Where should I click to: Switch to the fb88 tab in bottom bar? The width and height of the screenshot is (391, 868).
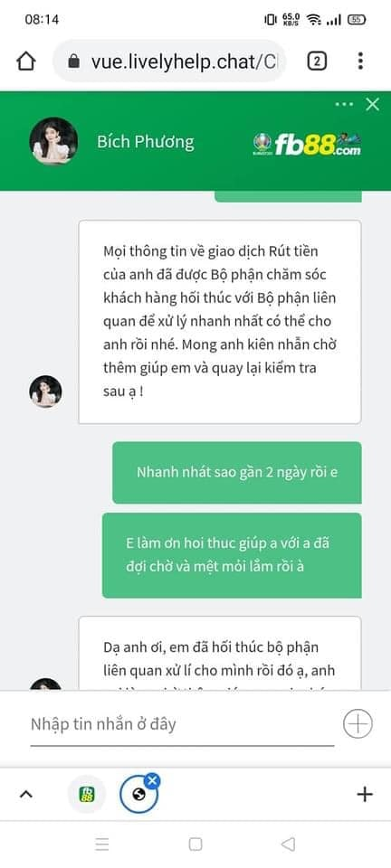click(x=86, y=795)
